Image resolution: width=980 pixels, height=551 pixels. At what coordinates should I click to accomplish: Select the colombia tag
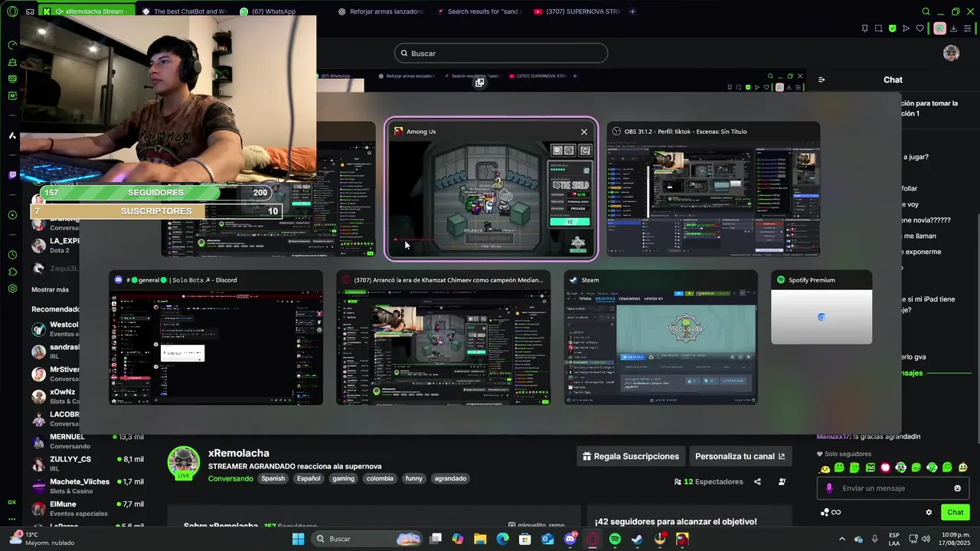380,478
